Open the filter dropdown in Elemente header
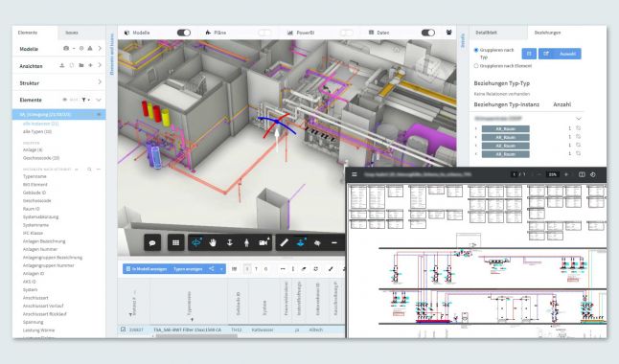Image resolution: width=619 pixels, height=364 pixels. (85, 100)
